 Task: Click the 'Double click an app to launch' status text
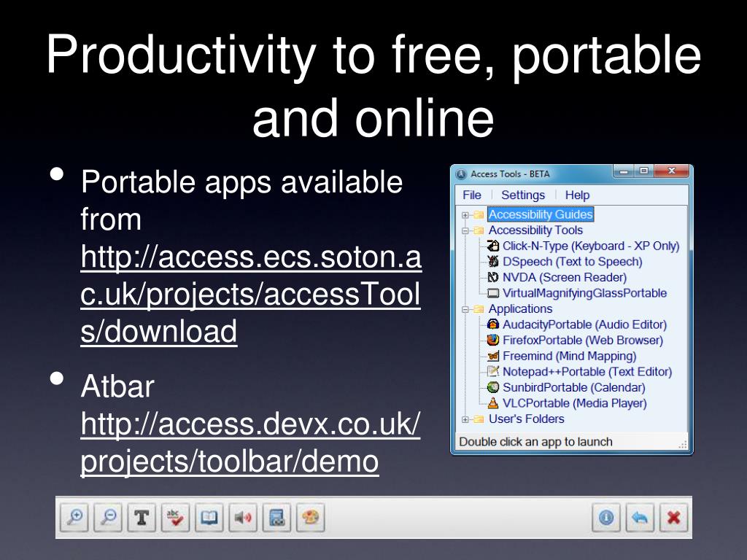(535, 442)
